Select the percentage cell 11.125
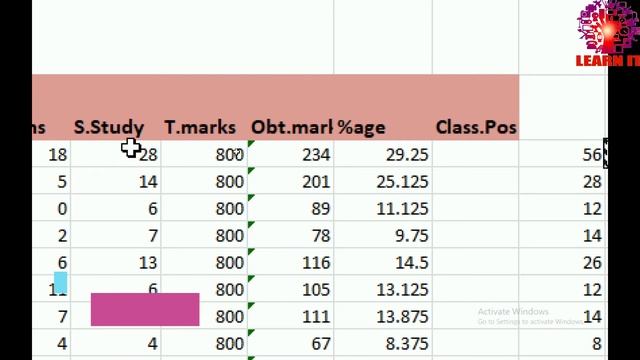This screenshot has height=360, width=640. (383, 208)
